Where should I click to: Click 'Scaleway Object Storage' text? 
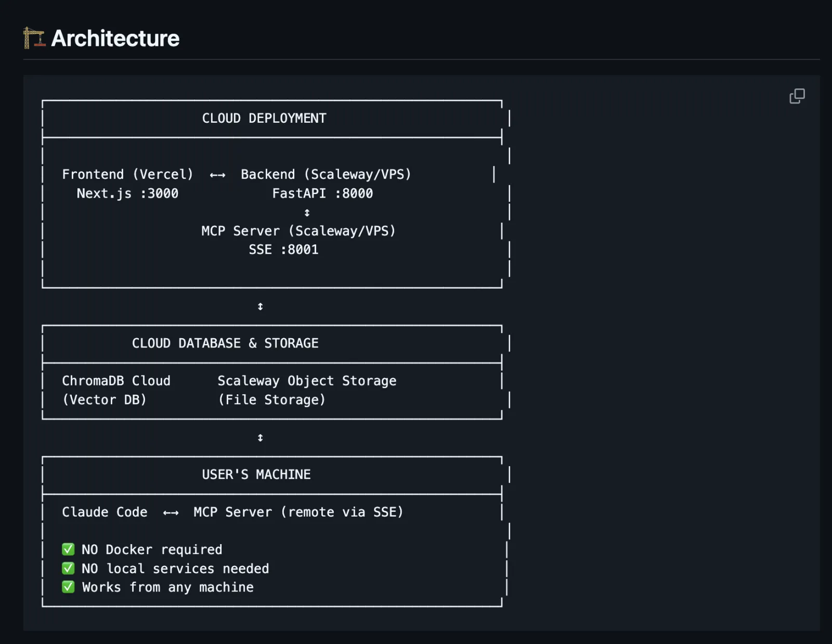pyautogui.click(x=307, y=381)
